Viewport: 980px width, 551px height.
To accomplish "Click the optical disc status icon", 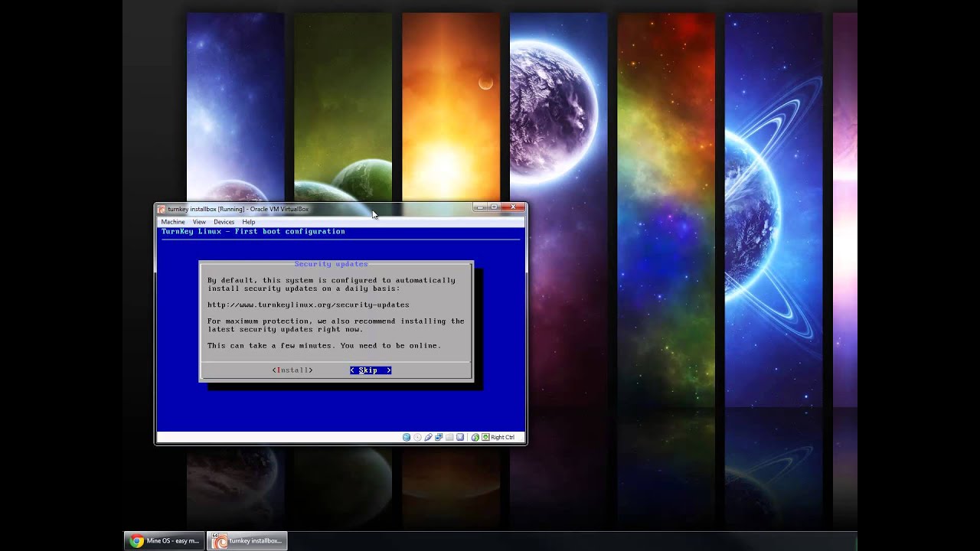I will 417,437.
